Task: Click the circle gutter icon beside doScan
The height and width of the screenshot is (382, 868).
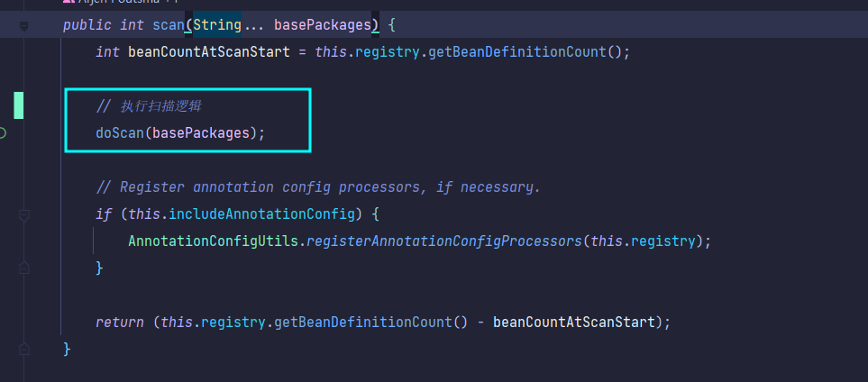Action: [3, 132]
